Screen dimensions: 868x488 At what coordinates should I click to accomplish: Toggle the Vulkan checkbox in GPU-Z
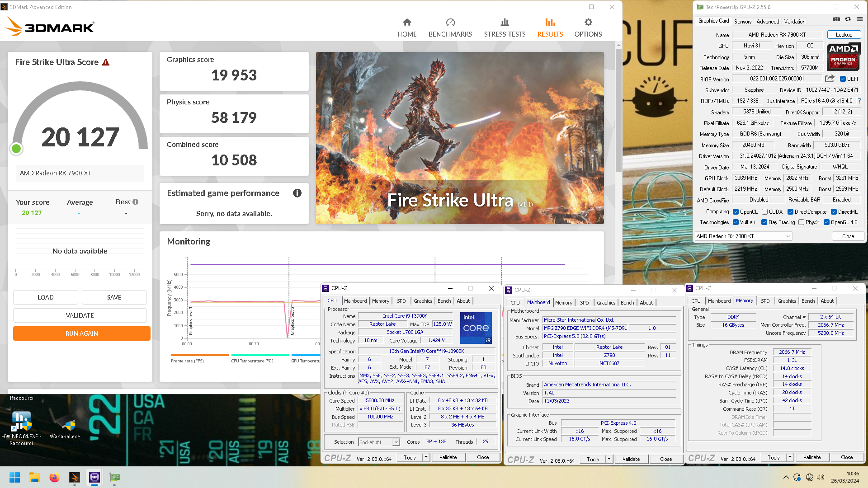(x=736, y=222)
